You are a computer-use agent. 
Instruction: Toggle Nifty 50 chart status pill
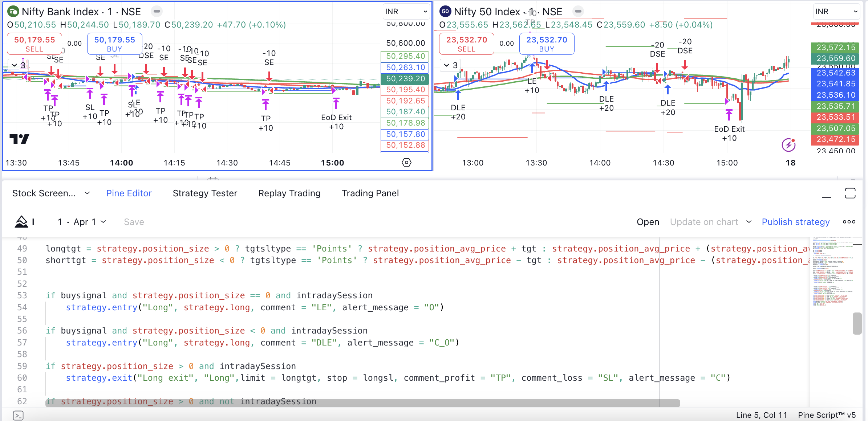578,12
